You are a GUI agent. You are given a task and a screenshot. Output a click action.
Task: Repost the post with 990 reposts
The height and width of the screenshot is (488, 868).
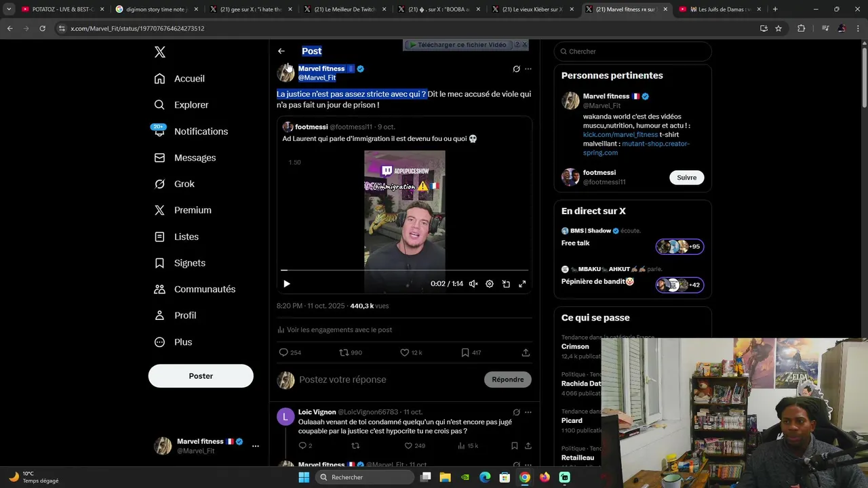pyautogui.click(x=351, y=352)
